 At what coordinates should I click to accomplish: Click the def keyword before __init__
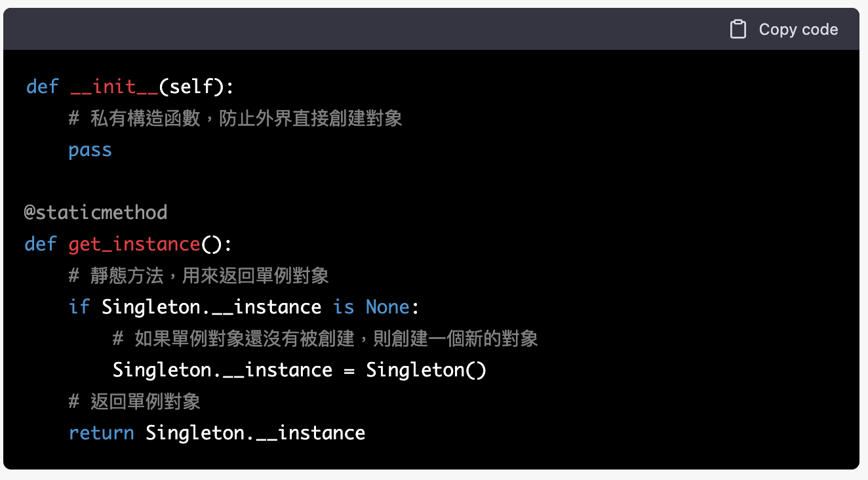[x=43, y=87]
